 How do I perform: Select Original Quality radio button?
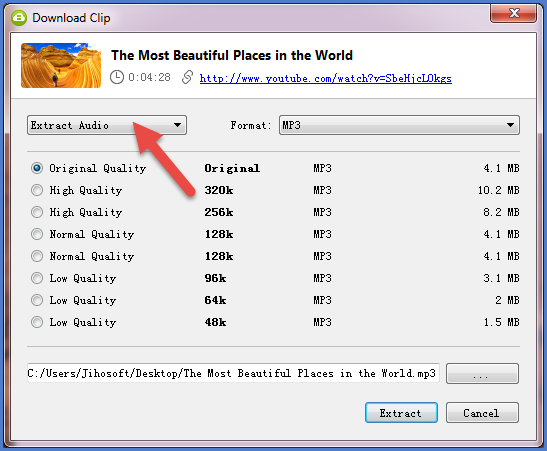tap(37, 168)
